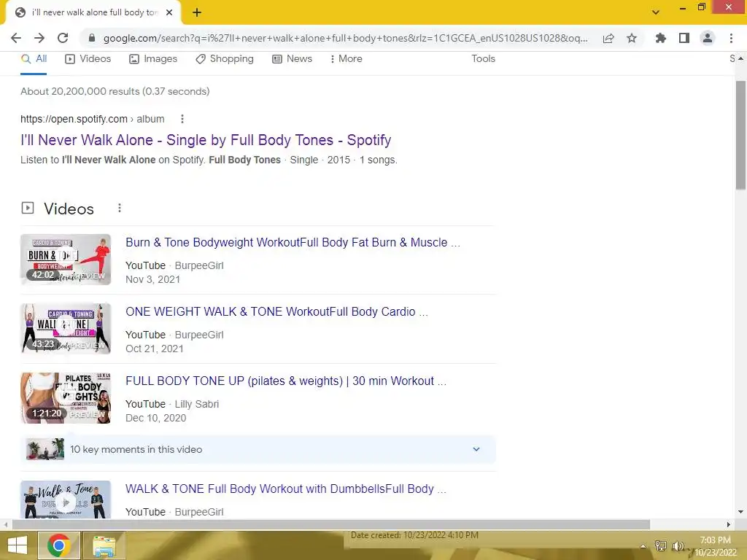Open the Windows Start menu
The image size is (747, 560).
18,545
